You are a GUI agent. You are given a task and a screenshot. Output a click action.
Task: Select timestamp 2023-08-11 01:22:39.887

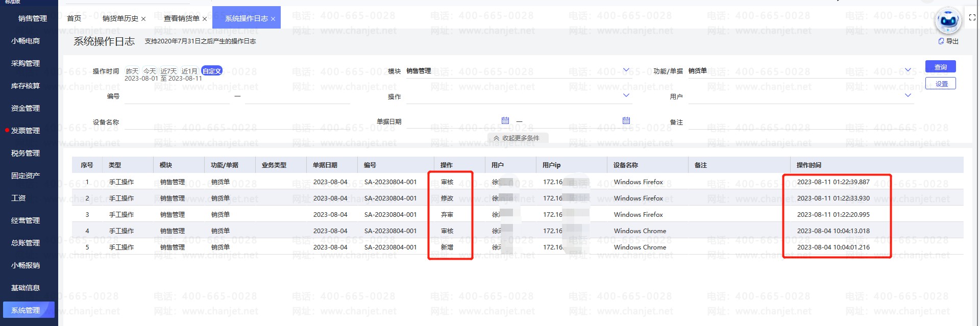pos(834,182)
